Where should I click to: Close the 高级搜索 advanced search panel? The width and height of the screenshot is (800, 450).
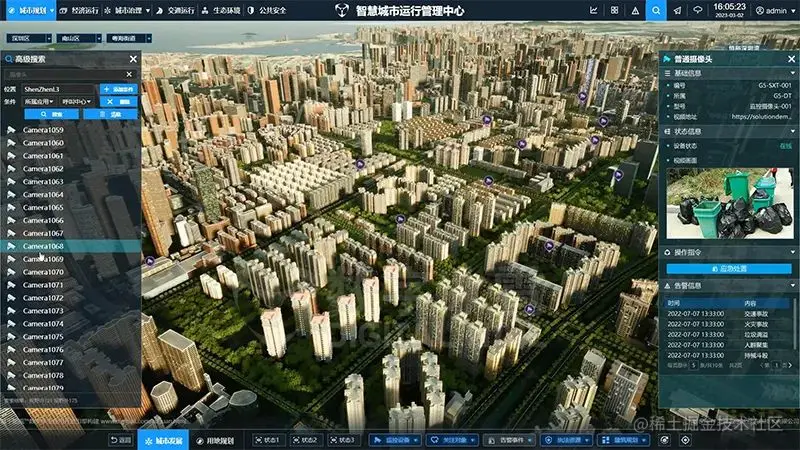tap(133, 59)
